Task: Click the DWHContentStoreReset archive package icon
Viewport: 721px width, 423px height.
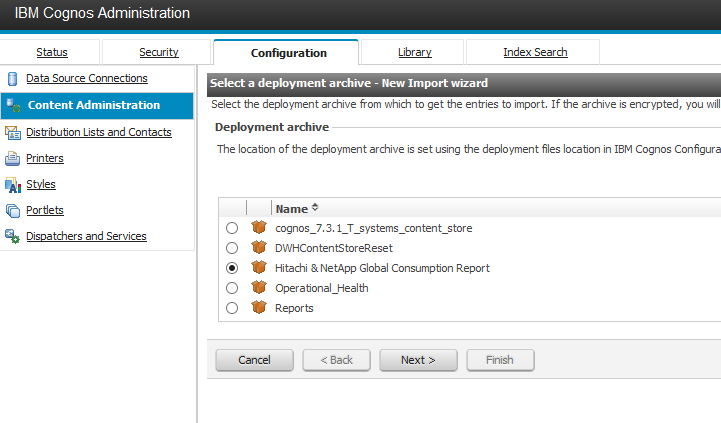Action: coord(259,248)
